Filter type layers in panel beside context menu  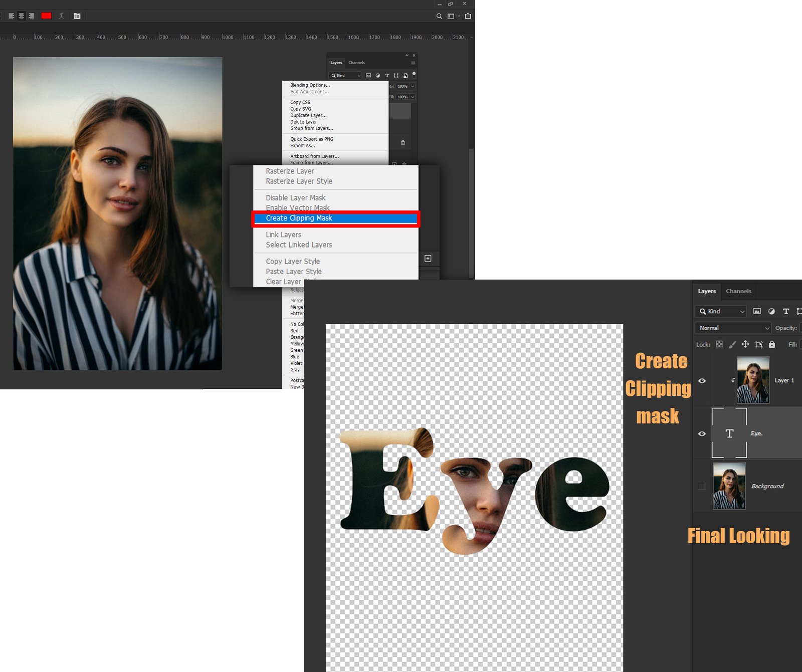pos(387,76)
